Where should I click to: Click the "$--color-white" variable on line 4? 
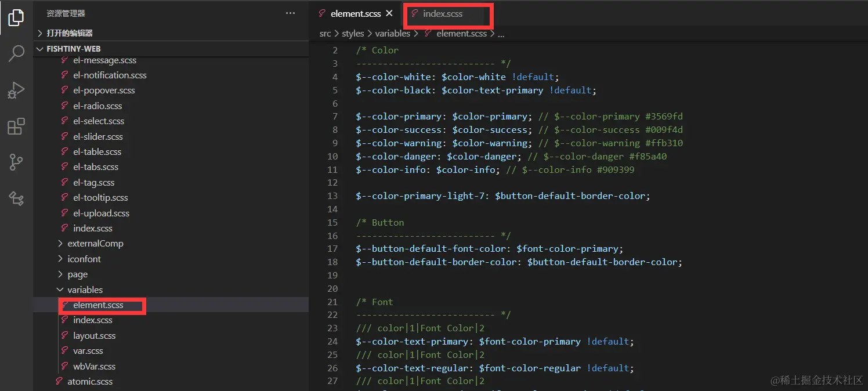point(393,77)
